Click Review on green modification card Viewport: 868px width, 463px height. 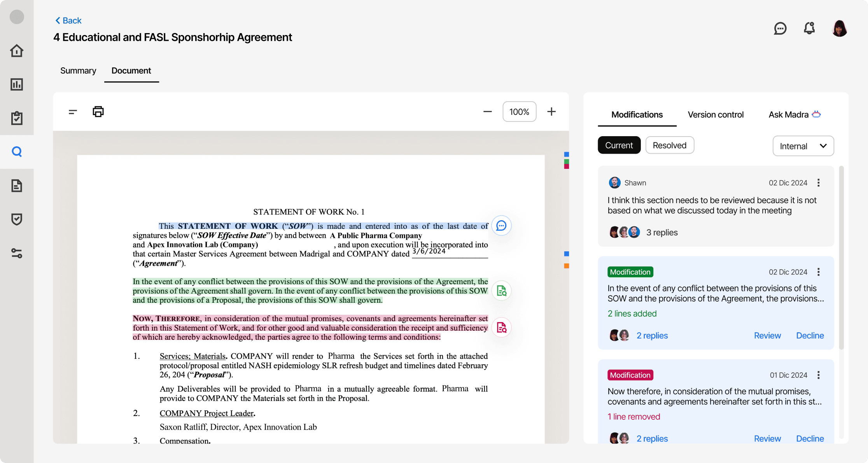coord(767,335)
